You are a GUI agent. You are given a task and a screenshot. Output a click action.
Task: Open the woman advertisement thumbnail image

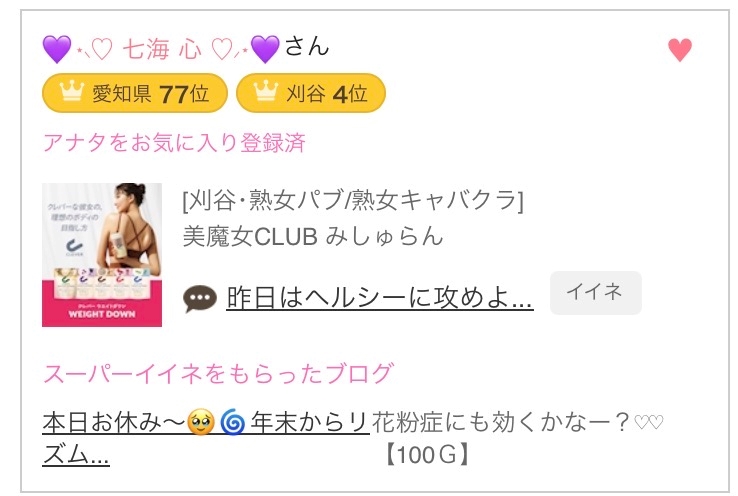coord(102,255)
